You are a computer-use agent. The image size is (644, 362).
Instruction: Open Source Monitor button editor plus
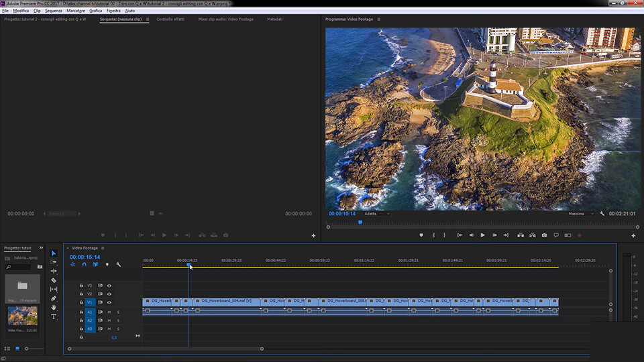pyautogui.click(x=313, y=235)
